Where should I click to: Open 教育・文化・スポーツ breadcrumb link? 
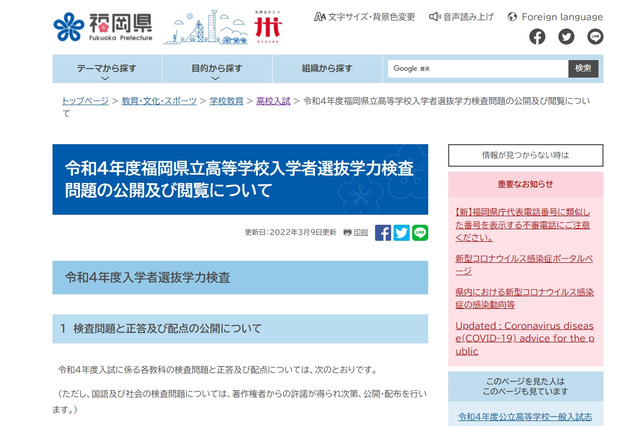(159, 101)
